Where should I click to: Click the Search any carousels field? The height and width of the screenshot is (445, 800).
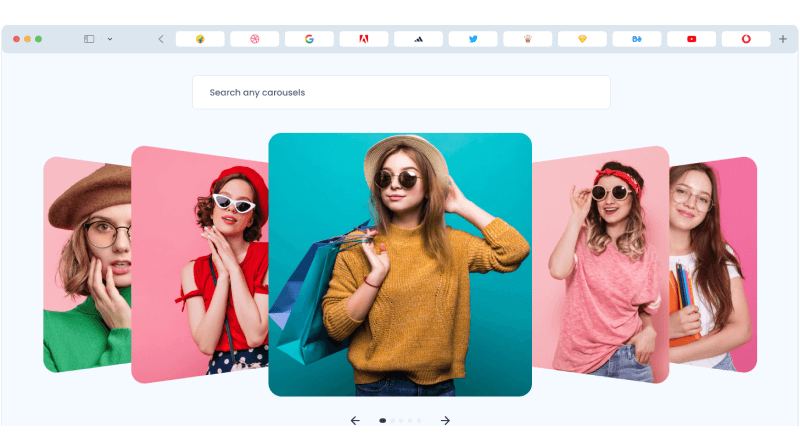[401, 92]
